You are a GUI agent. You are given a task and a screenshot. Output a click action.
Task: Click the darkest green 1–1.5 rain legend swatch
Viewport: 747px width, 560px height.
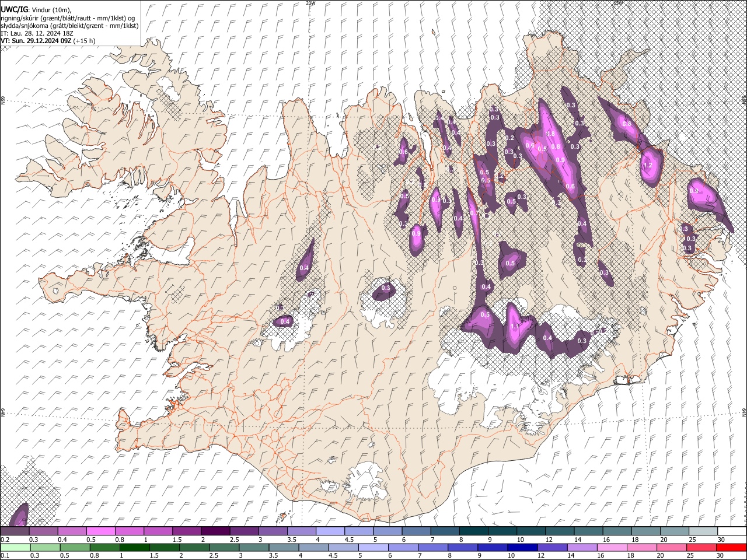click(135, 547)
